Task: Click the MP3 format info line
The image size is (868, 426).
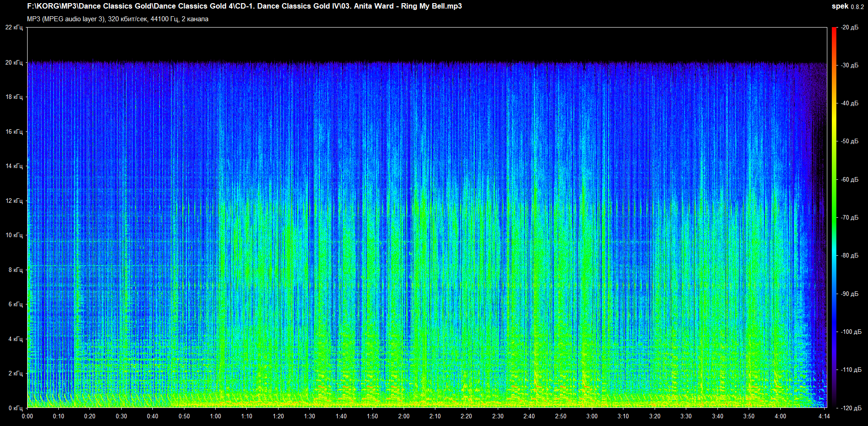Action: [118, 19]
